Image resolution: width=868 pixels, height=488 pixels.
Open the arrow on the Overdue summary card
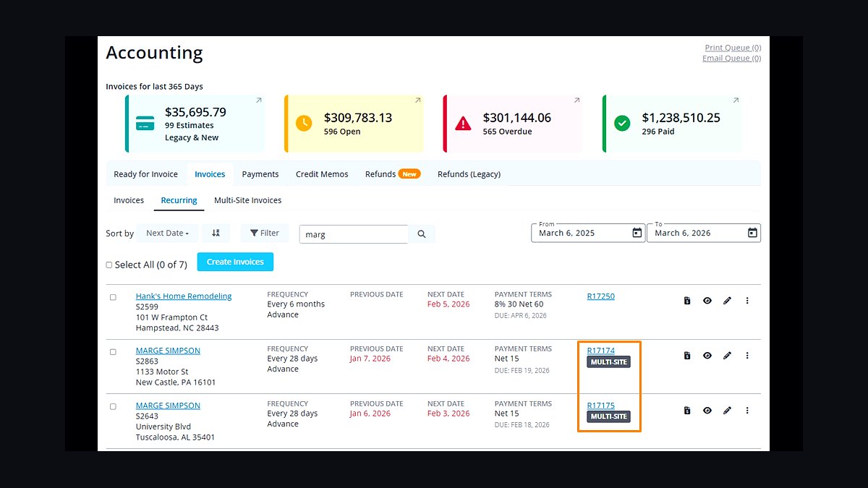(576, 100)
